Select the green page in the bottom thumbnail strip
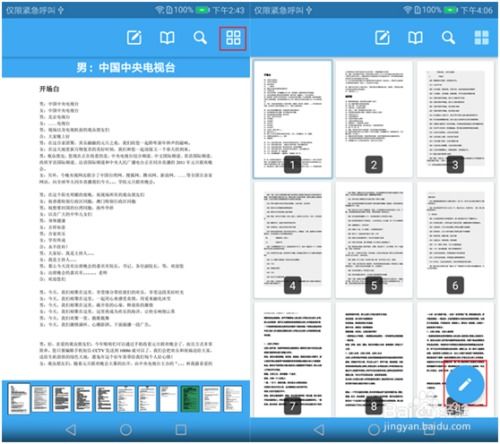 (x=190, y=399)
